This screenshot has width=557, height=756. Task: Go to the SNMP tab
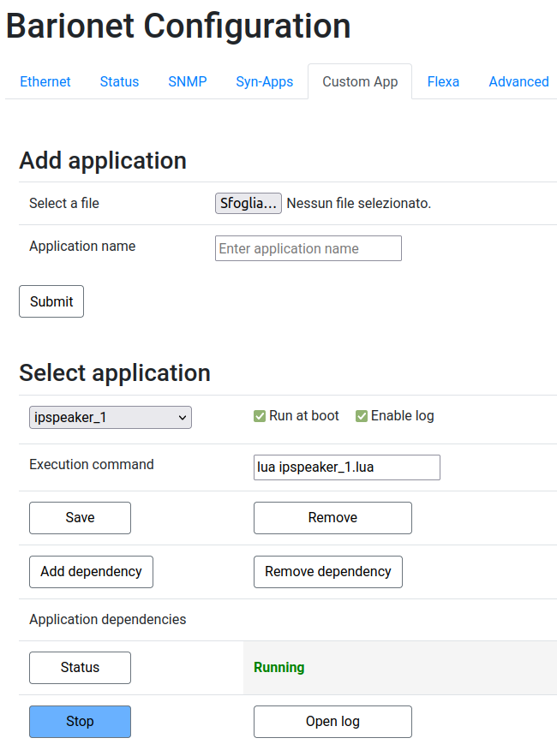pyautogui.click(x=187, y=81)
